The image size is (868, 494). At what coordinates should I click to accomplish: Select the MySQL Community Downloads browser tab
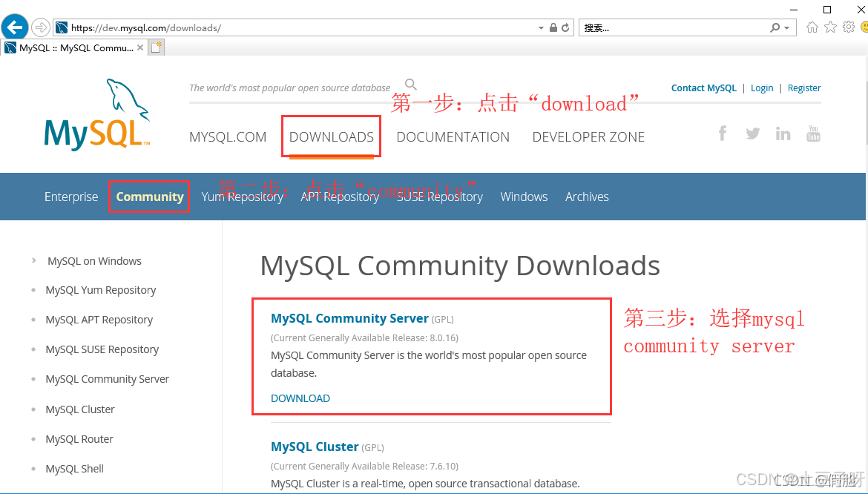pos(75,47)
